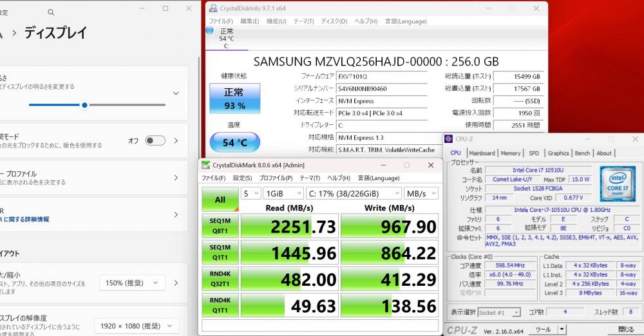Click the RND4K Q1T1 write result 138.56
Screen dimensions: 644x336
(390, 306)
